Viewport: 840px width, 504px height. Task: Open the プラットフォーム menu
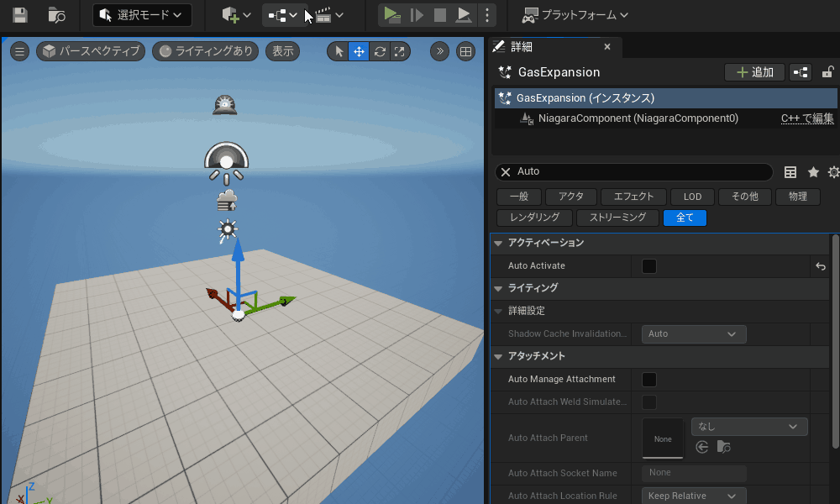tap(575, 15)
